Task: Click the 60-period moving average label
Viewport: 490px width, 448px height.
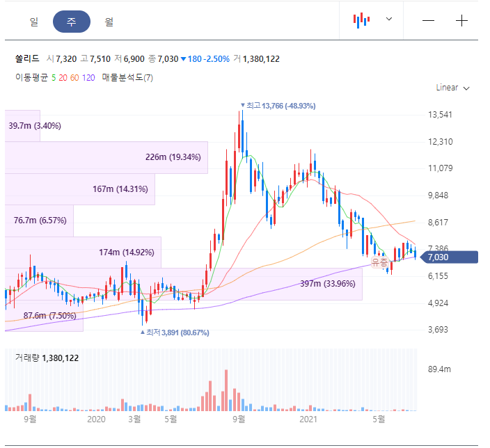Action: pyautogui.click(x=74, y=78)
